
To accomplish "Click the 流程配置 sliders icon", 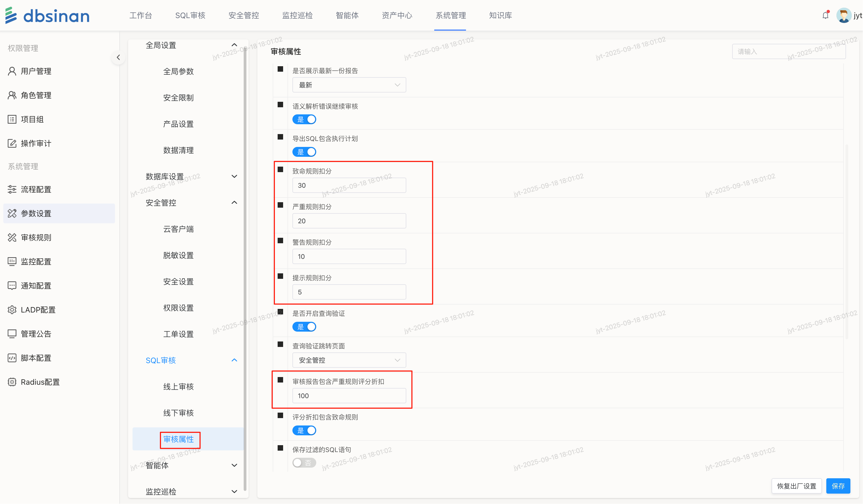I will 12,189.
